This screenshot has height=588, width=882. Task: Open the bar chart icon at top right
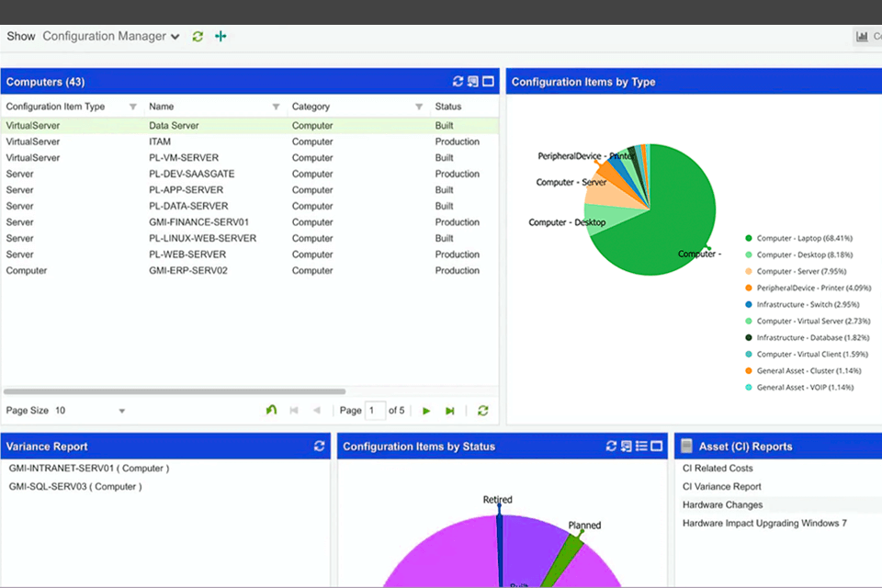pos(862,35)
